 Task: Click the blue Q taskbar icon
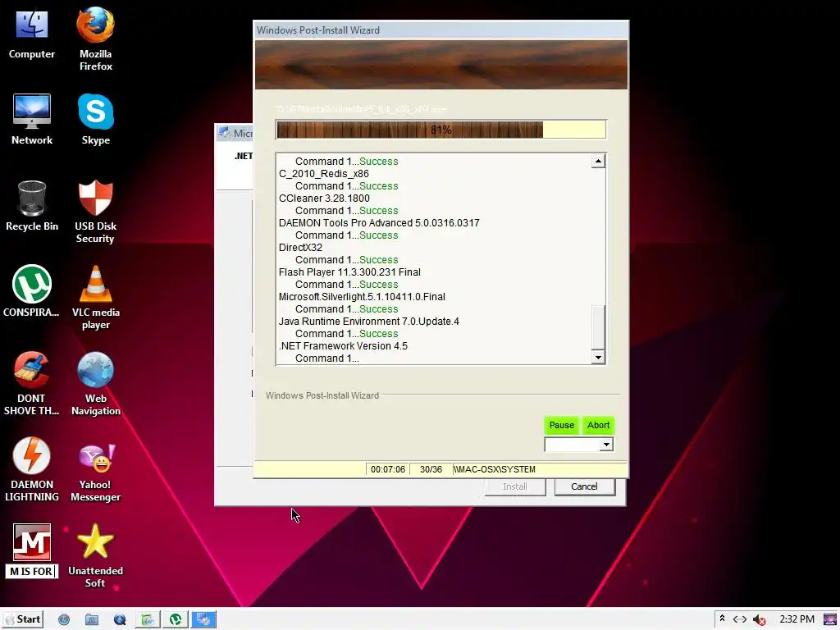(120, 620)
